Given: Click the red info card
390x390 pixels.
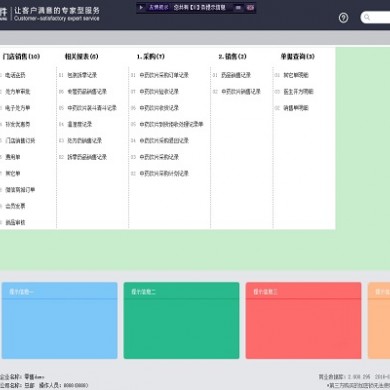Looking at the screenshot, I should point(303,321).
